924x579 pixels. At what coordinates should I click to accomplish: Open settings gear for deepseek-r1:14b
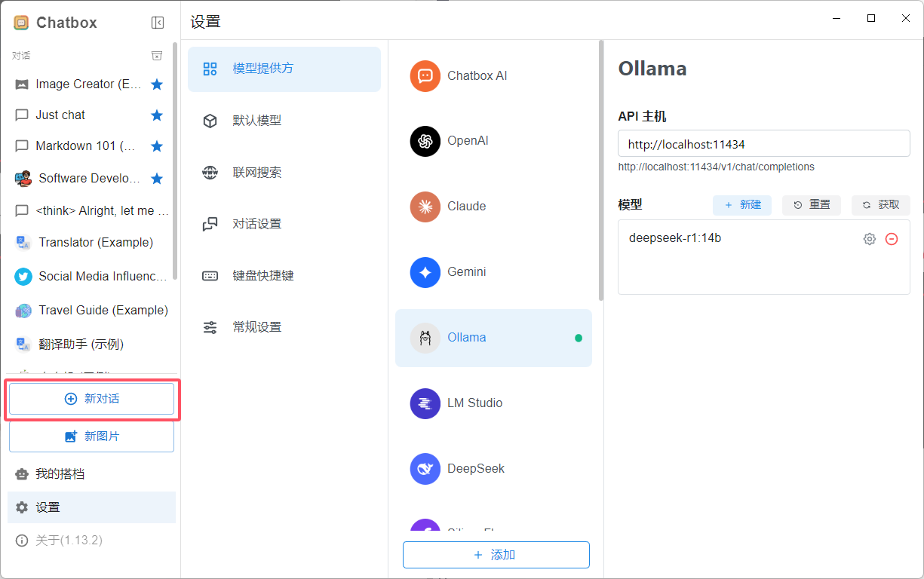[870, 239]
